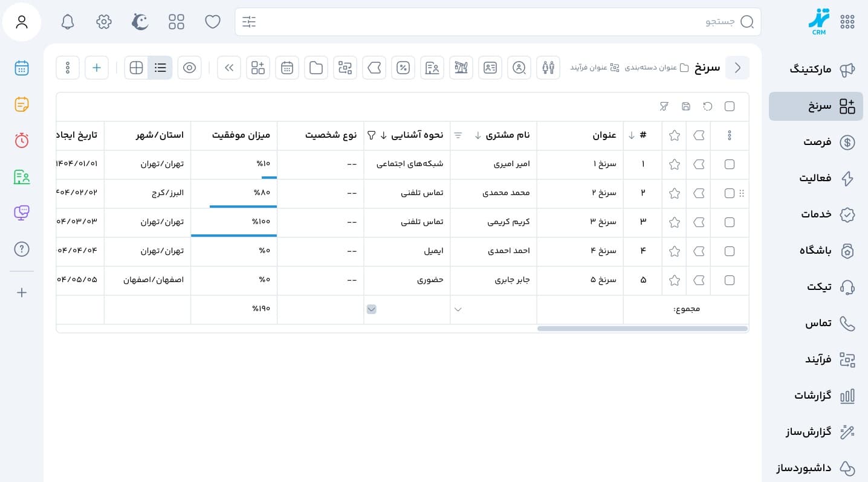Click the save icon above table

pyautogui.click(x=686, y=106)
